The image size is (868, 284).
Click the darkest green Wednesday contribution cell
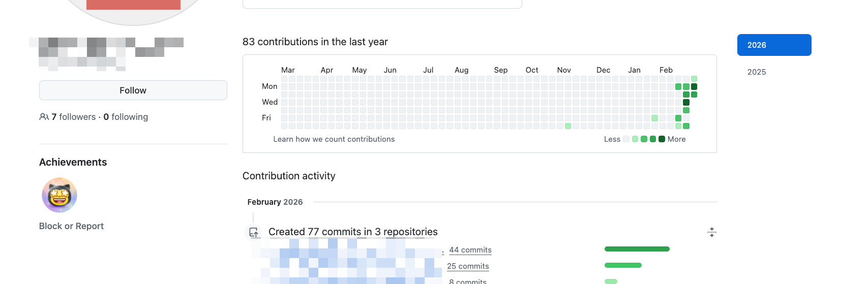(686, 103)
